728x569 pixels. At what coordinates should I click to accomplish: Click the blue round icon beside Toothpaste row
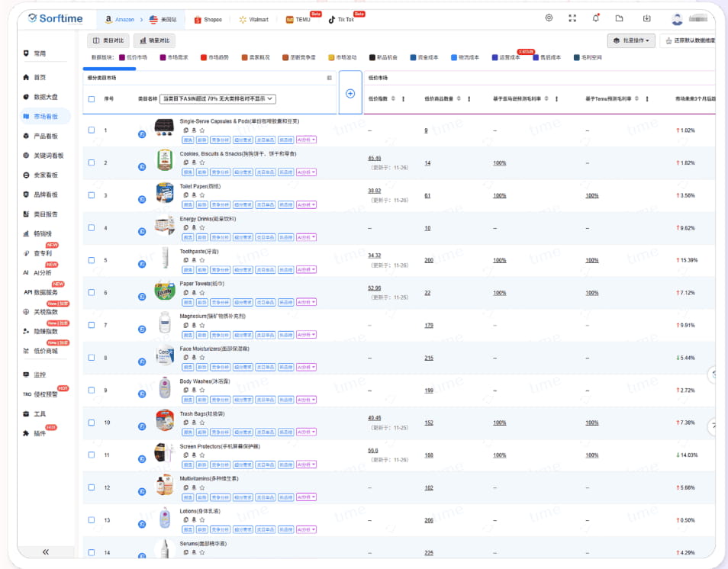(142, 264)
